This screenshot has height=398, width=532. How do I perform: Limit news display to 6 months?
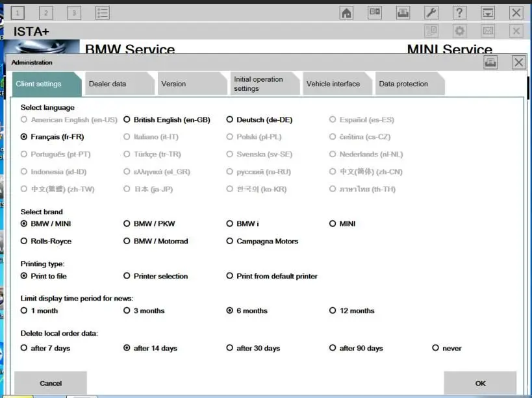pyautogui.click(x=247, y=310)
